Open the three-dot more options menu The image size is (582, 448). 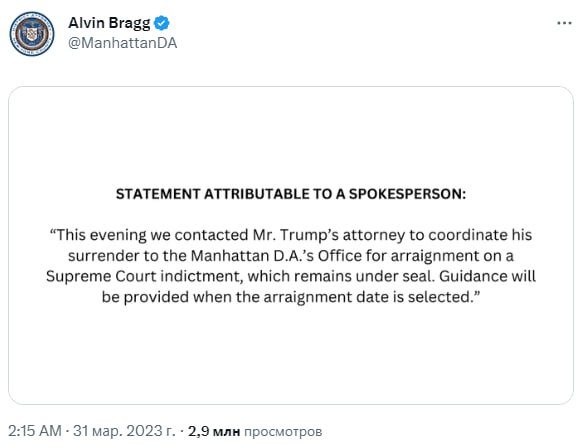pyautogui.click(x=564, y=23)
